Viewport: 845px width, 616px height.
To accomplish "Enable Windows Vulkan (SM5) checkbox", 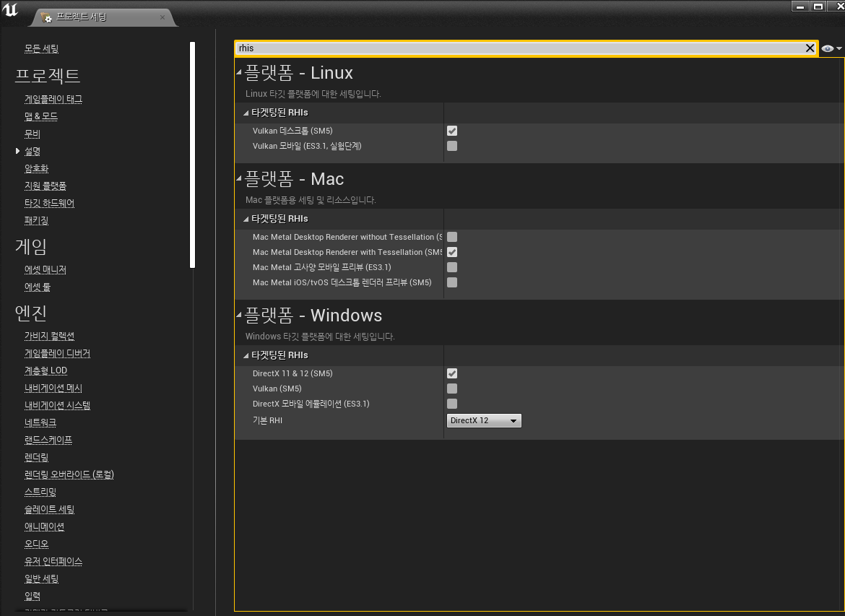I will click(x=452, y=389).
